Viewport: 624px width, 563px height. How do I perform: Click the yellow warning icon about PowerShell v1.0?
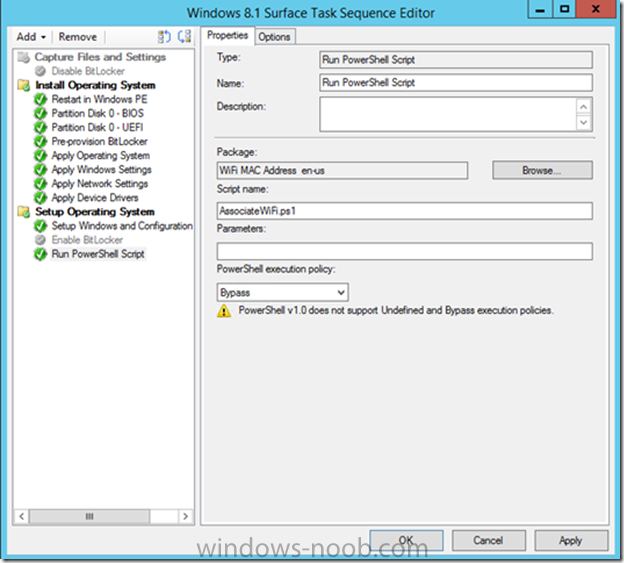224,311
